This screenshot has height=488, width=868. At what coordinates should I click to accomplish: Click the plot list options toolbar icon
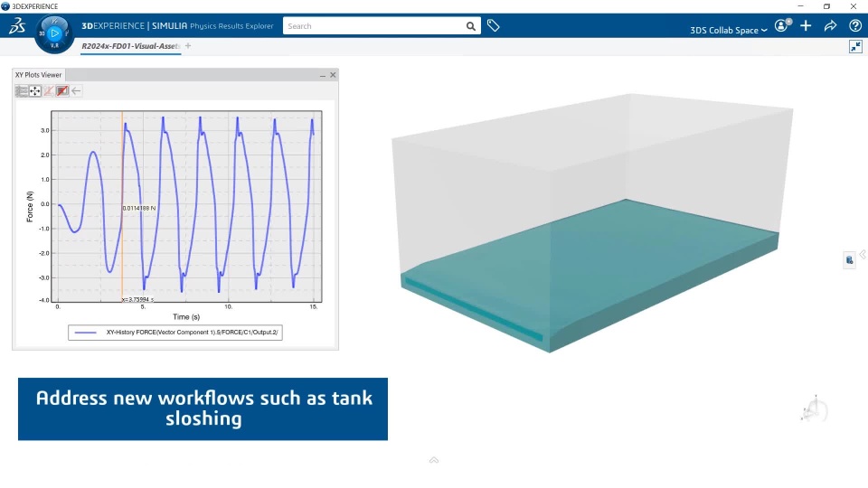(x=22, y=90)
